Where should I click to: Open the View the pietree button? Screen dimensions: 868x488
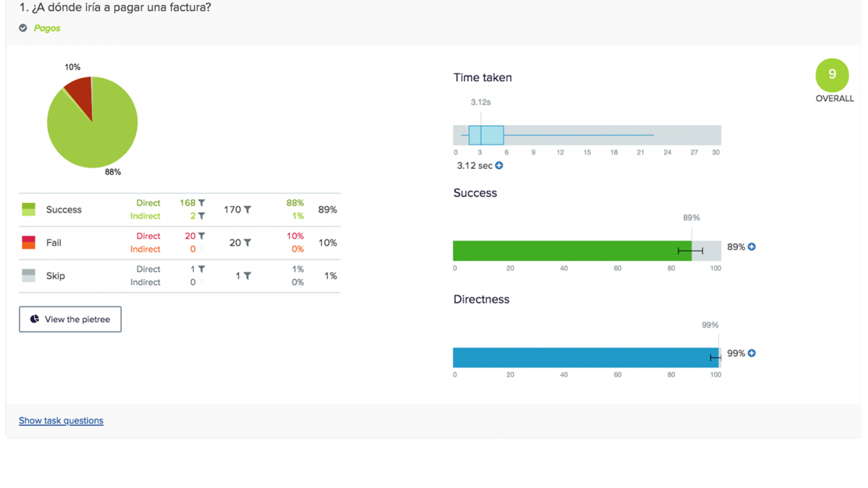(x=70, y=320)
